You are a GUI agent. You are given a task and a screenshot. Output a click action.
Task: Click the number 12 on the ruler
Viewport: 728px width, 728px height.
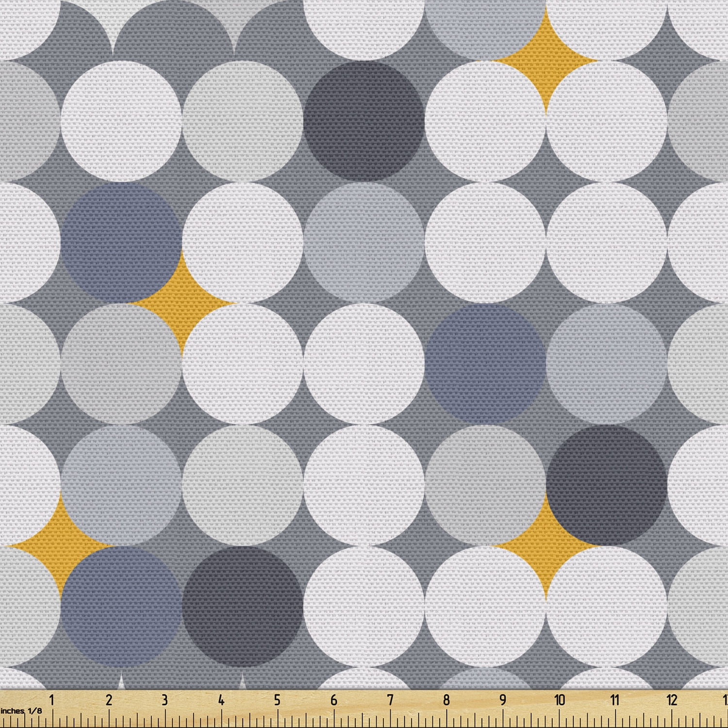(672, 700)
